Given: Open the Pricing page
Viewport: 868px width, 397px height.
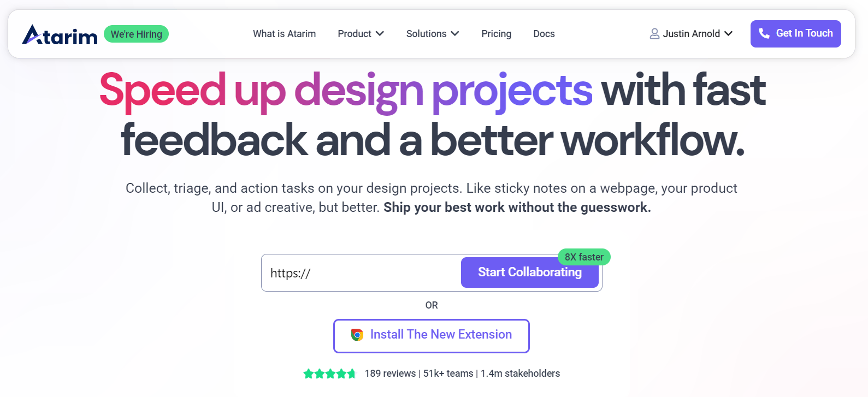Looking at the screenshot, I should click(x=496, y=34).
